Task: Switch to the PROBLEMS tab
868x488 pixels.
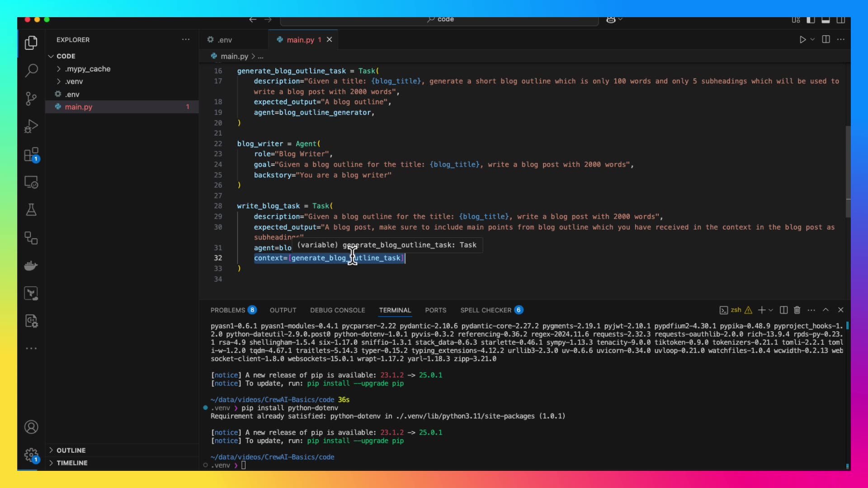Action: tap(228, 310)
